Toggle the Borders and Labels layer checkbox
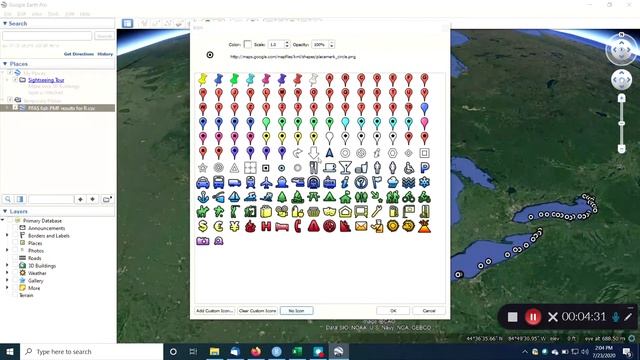This screenshot has width=640, height=360. click(x=15, y=236)
